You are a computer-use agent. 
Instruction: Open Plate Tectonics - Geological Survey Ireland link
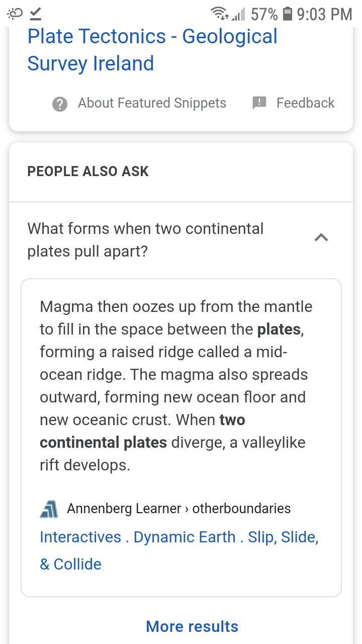[152, 50]
